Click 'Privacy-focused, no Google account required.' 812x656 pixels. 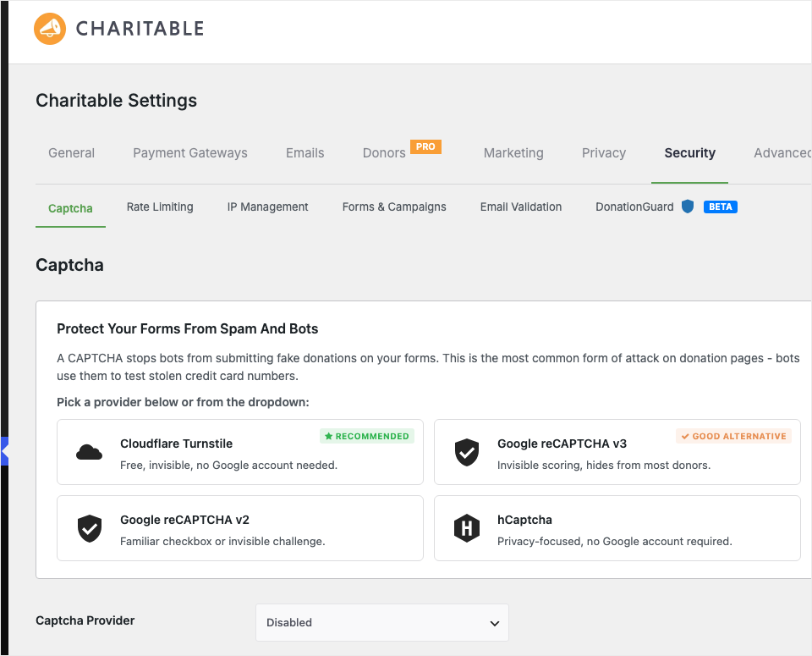point(615,542)
